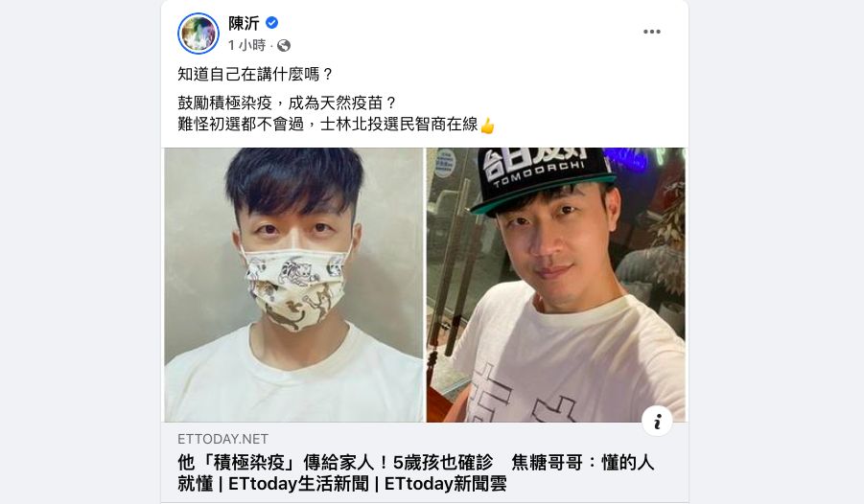Click the sentence "鼓勵積極染疫，成為天然疫苗？"
This screenshot has height=504, width=864.
[x=288, y=103]
